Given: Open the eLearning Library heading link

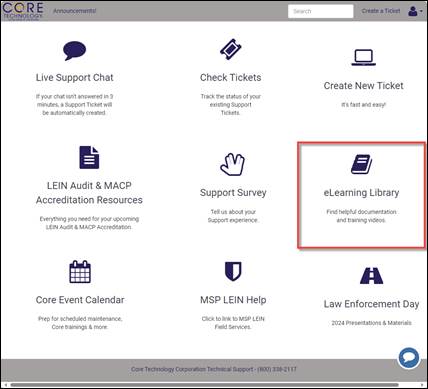Looking at the screenshot, I should click(361, 193).
